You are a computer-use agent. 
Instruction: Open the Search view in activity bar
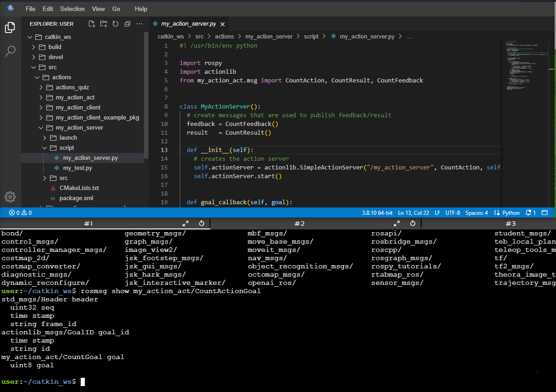click(10, 51)
